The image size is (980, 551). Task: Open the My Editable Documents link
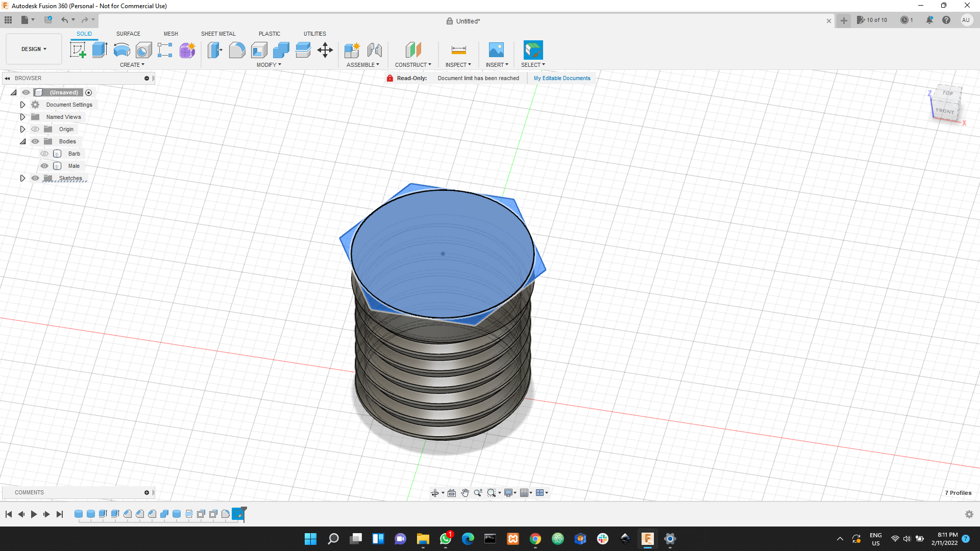[x=562, y=78]
